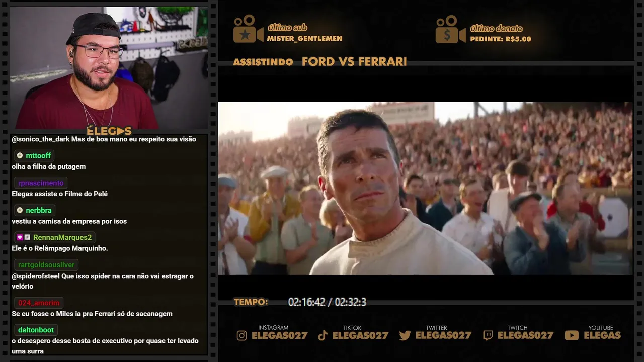Open the ELEGAS027 TikTok handle
644x362 pixels.
(360, 335)
